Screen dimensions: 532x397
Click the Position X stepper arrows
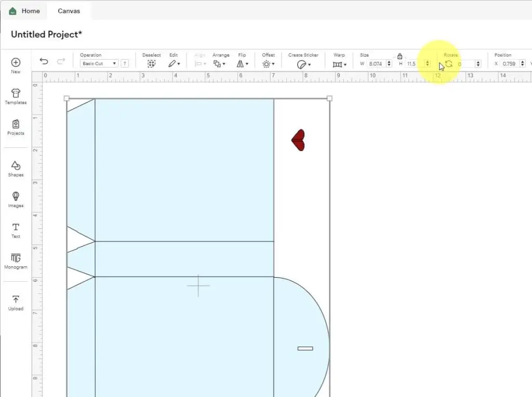[x=523, y=63]
